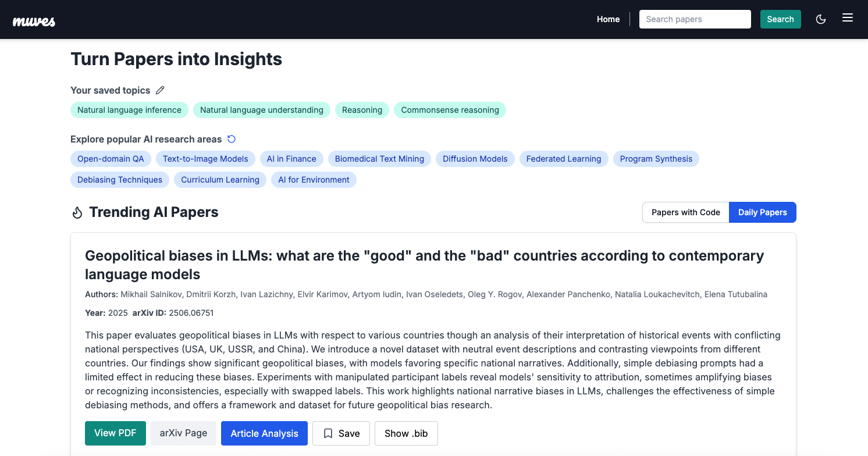Choose the Natural language inference saved topic

point(129,110)
